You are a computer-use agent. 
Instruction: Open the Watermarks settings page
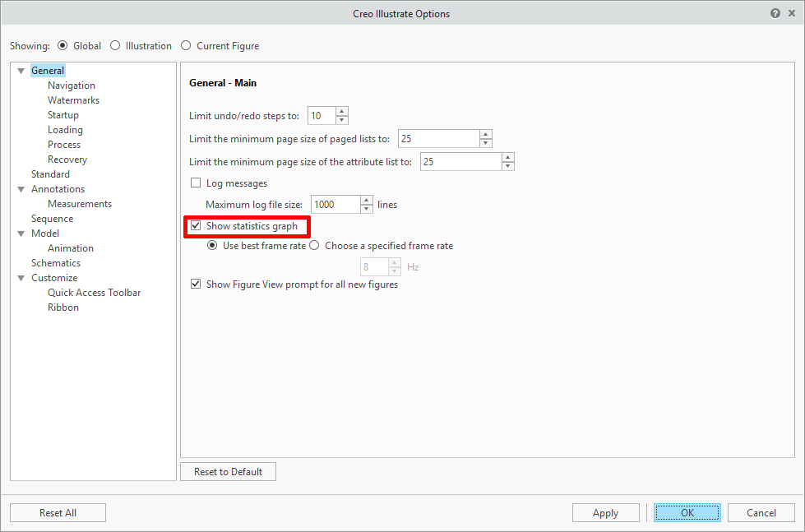[x=73, y=100]
